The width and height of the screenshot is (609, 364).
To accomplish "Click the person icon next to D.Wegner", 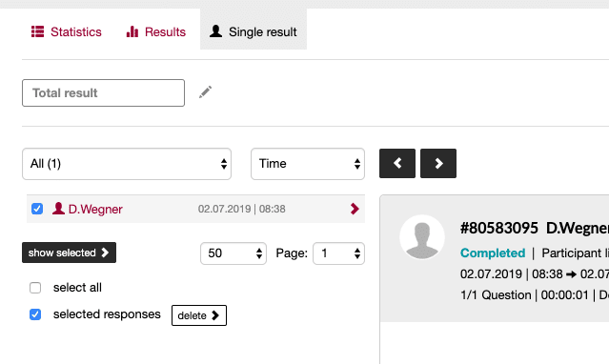I will coord(58,209).
